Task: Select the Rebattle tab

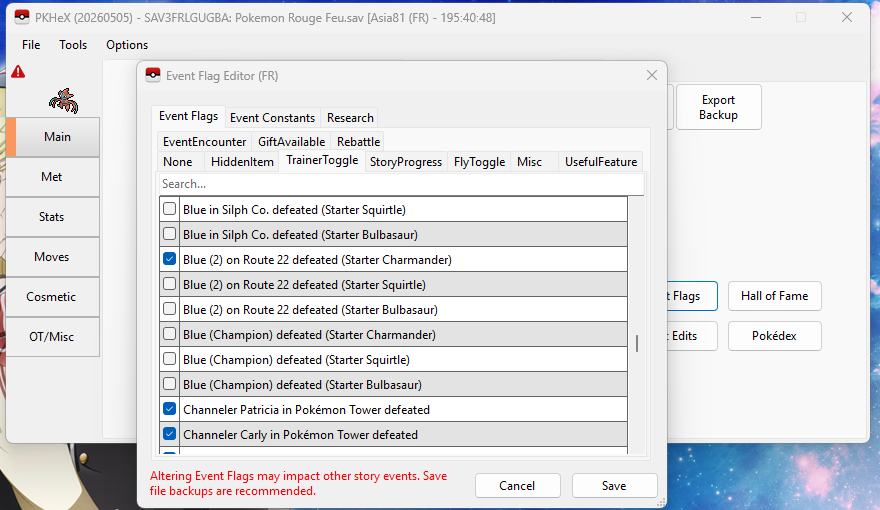Action: [x=358, y=142]
